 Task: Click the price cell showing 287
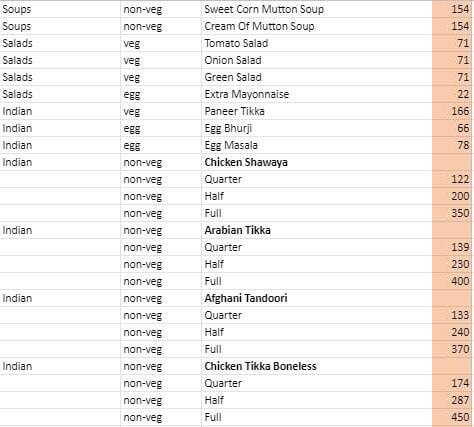452,400
